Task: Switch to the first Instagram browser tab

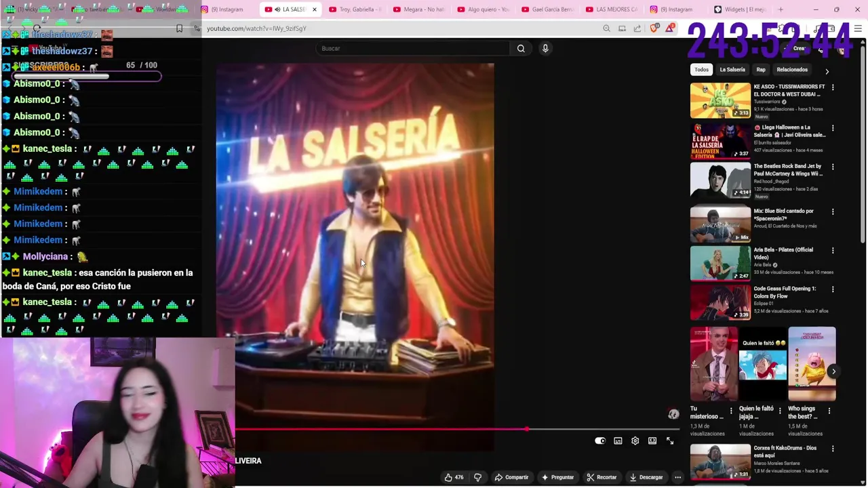Action: [x=227, y=9]
